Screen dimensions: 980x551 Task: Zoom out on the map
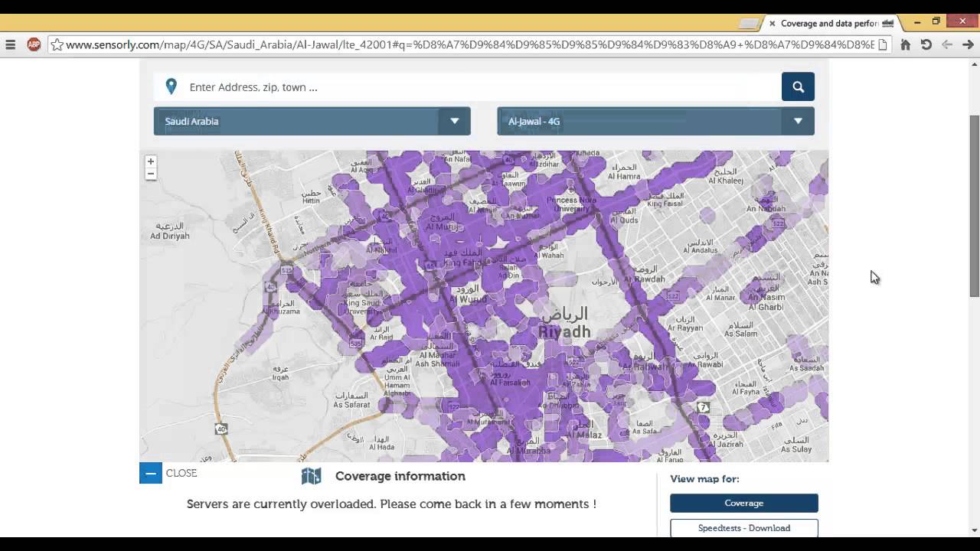click(x=151, y=174)
